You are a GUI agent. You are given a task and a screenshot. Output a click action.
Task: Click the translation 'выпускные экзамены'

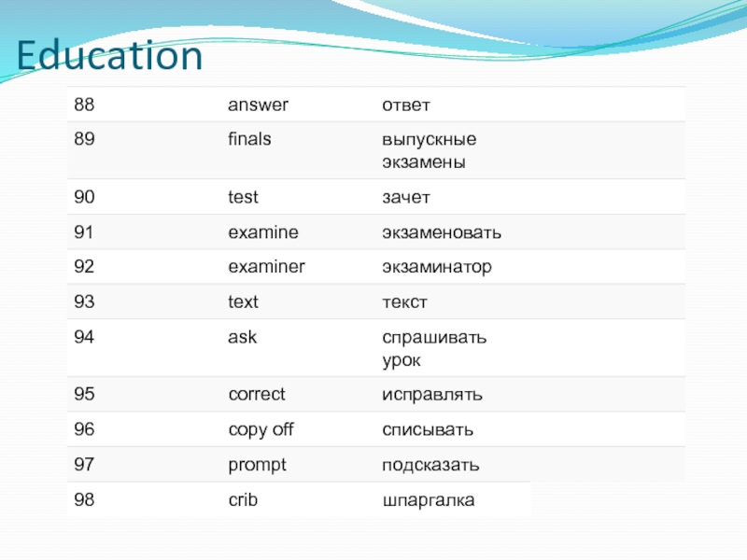(x=430, y=150)
